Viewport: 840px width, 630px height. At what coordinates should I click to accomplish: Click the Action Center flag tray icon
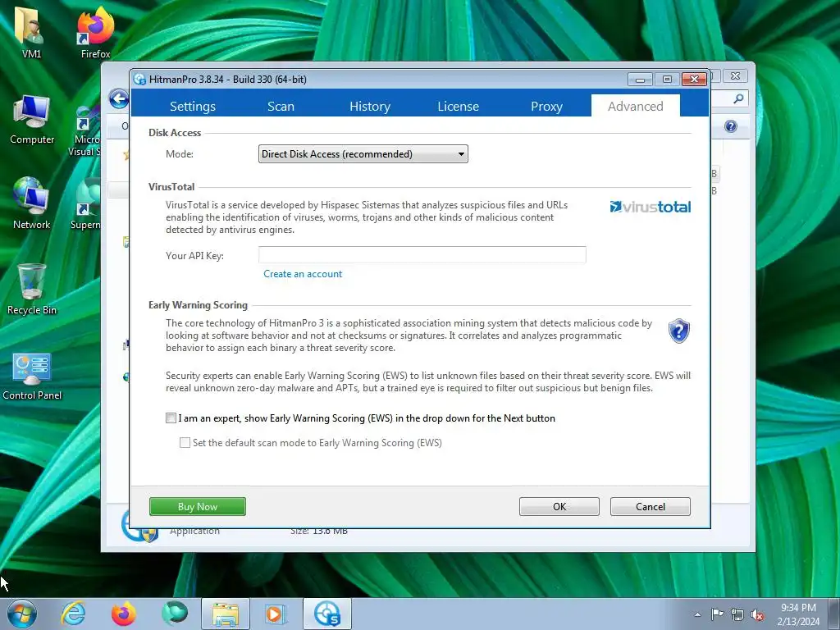[717, 614]
